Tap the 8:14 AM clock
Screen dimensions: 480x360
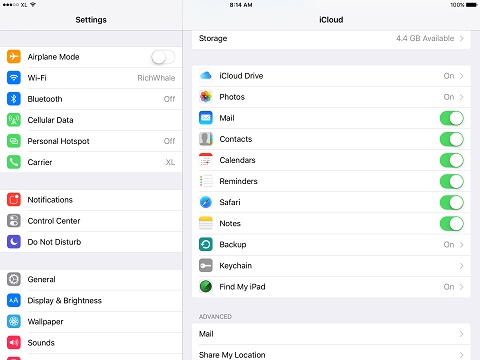241,5
